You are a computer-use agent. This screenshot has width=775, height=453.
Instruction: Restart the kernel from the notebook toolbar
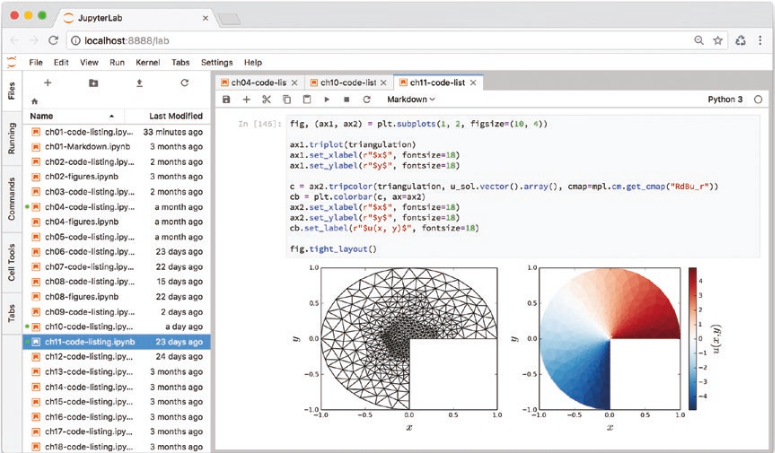[x=366, y=100]
